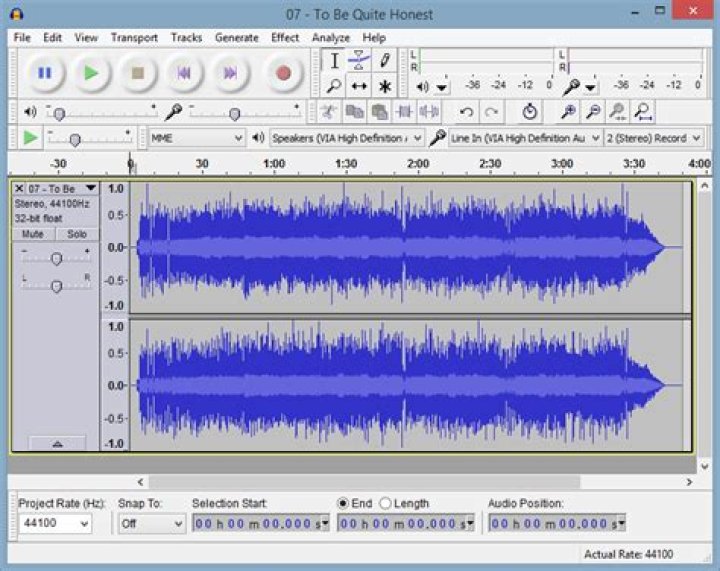Click the 1:00 mark on the timeline ruler
The image size is (720, 571).
click(274, 164)
